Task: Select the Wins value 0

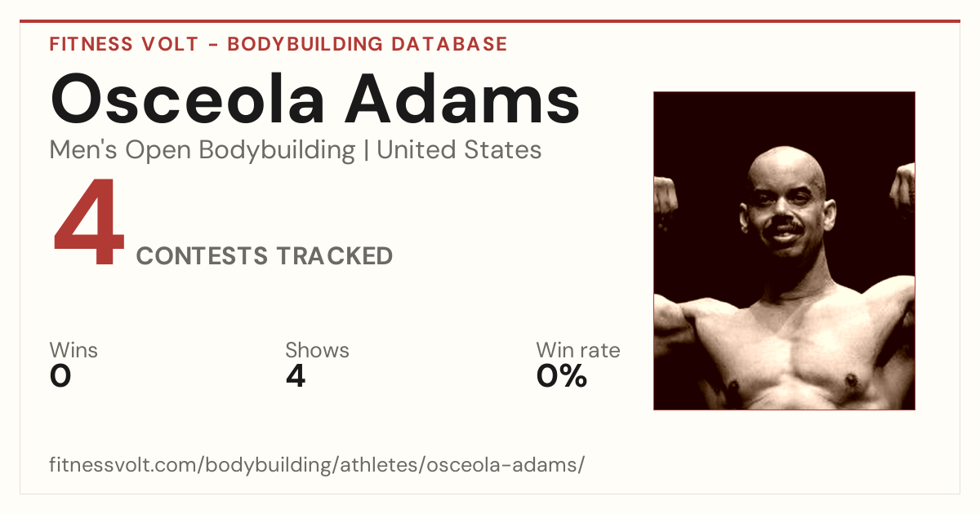Action: point(60,376)
